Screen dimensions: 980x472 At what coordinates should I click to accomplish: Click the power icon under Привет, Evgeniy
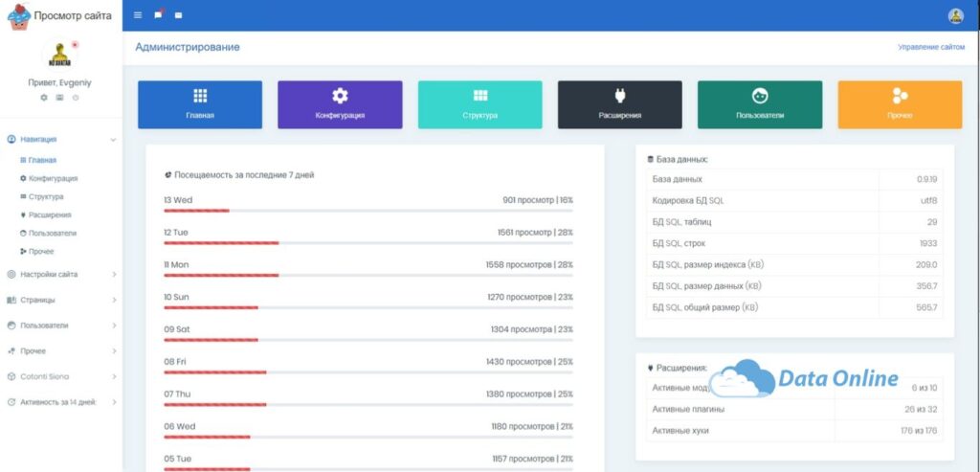[75, 98]
